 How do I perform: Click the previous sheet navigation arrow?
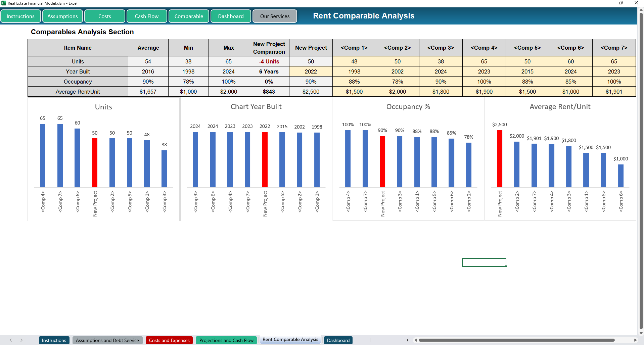pos(11,340)
